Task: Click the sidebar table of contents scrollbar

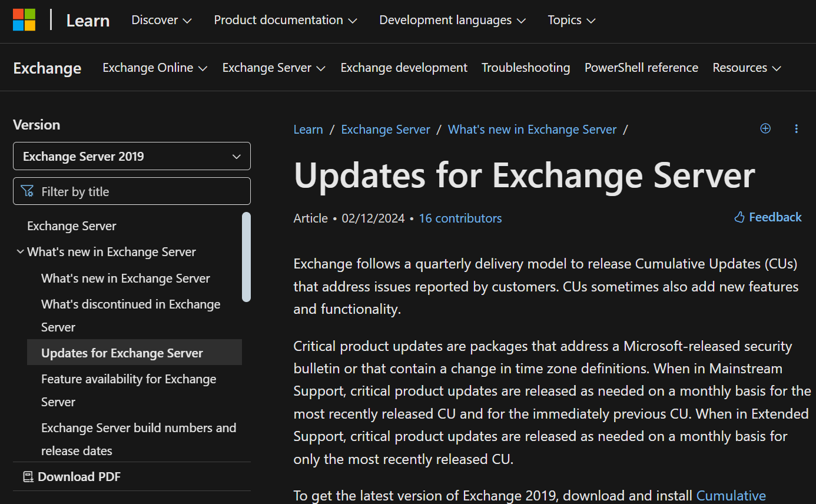Action: (246, 257)
